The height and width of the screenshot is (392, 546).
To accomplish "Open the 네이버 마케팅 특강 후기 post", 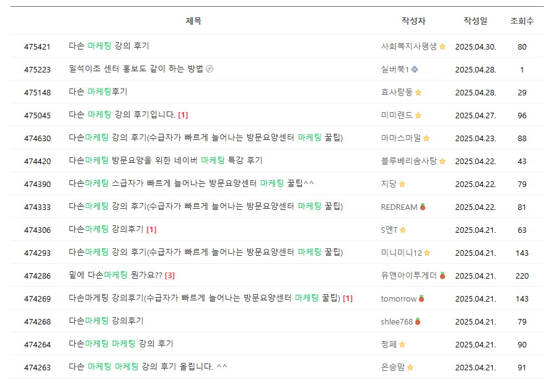I will click(x=165, y=160).
